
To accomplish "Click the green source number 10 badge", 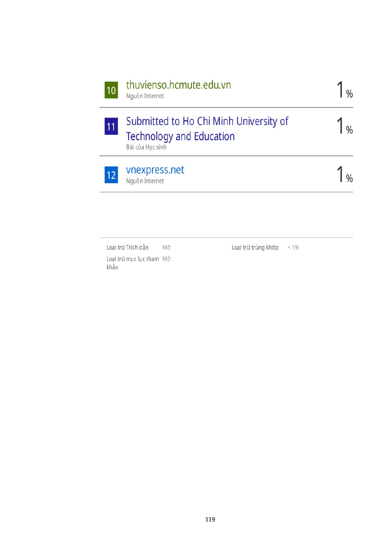I will coord(111,90).
